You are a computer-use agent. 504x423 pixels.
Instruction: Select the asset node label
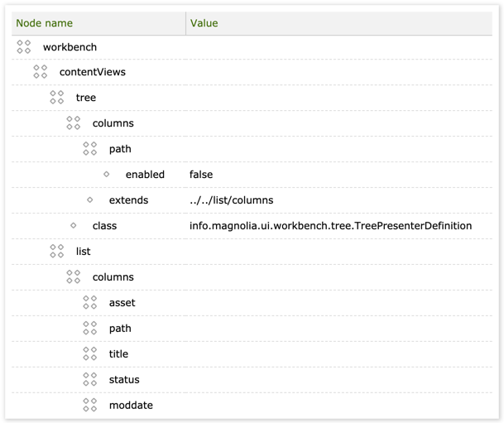[122, 303]
